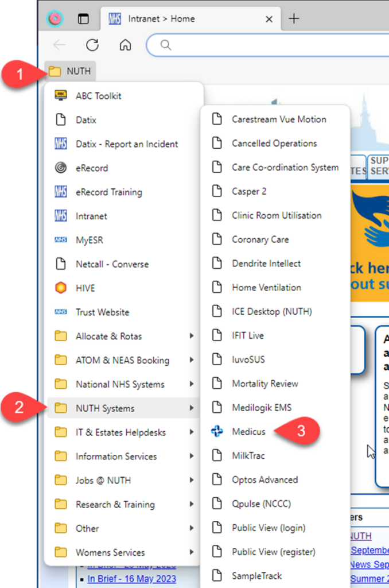Expand the Other bookmarks folder

124,528
